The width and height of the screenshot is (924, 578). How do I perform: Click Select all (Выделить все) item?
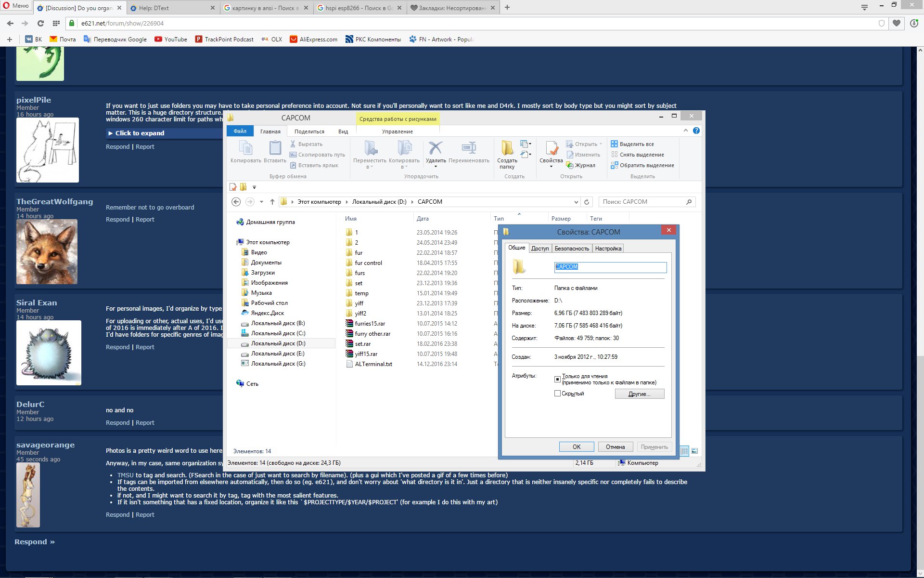(x=632, y=144)
